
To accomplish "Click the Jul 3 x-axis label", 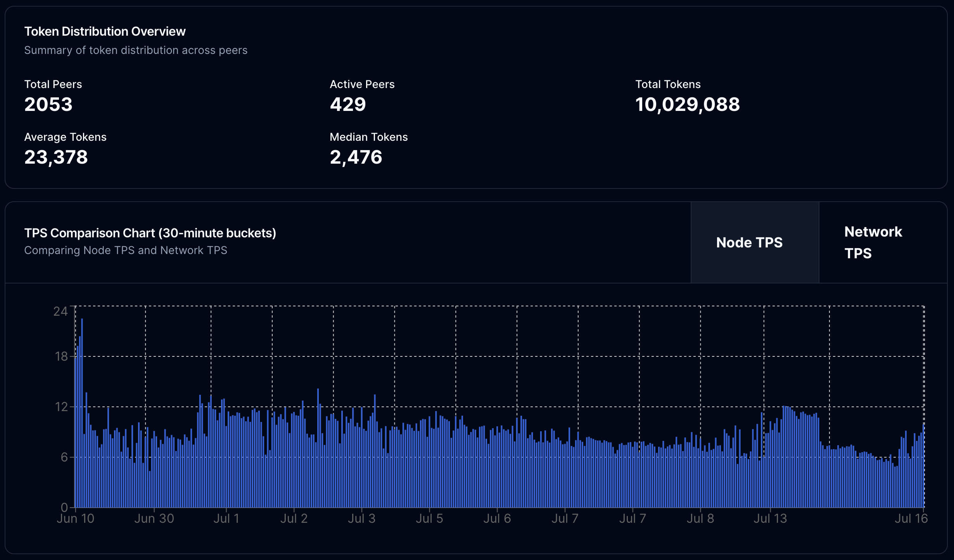I will click(361, 519).
